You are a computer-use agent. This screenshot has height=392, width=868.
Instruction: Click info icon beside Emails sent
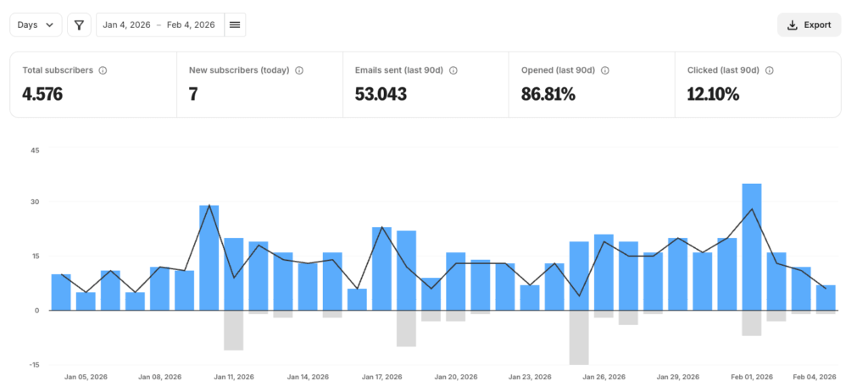(x=453, y=70)
